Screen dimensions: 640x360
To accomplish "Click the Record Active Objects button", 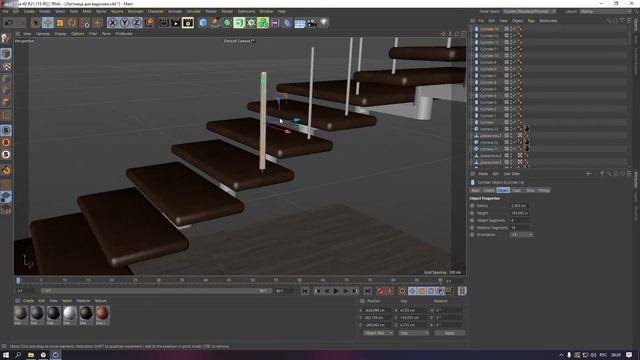I will click(380, 291).
